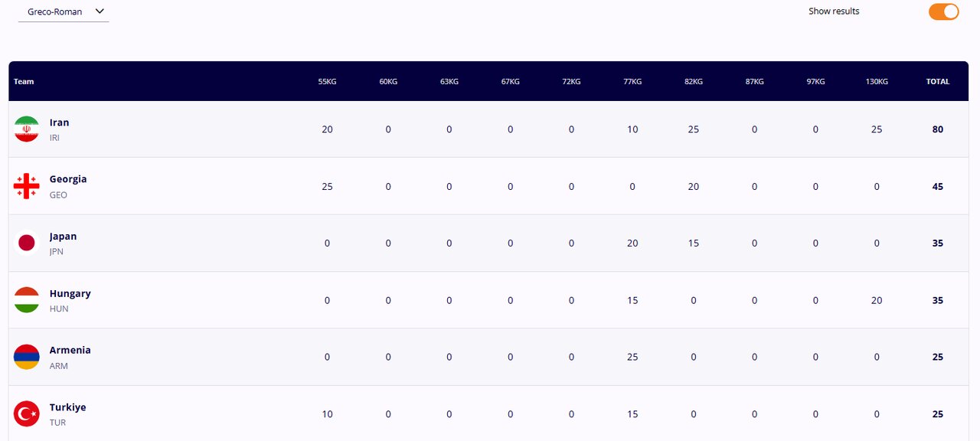
Task: Open the Greco-Roman style dropdown
Action: pyautogui.click(x=64, y=12)
